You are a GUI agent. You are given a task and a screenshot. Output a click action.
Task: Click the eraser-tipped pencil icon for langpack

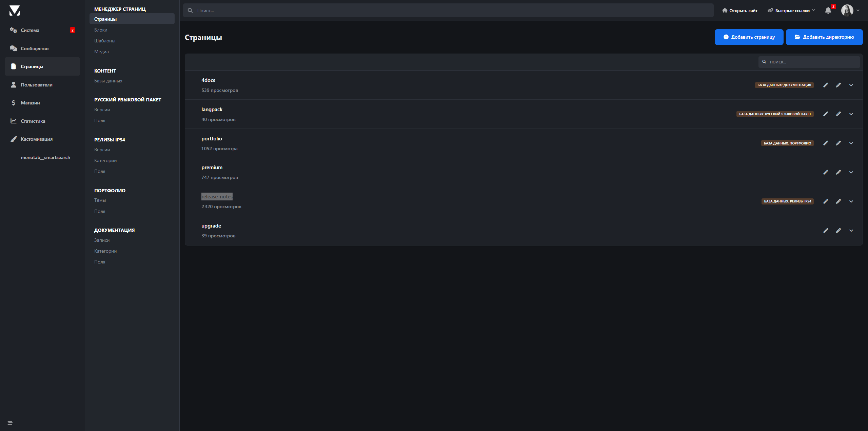pos(838,114)
